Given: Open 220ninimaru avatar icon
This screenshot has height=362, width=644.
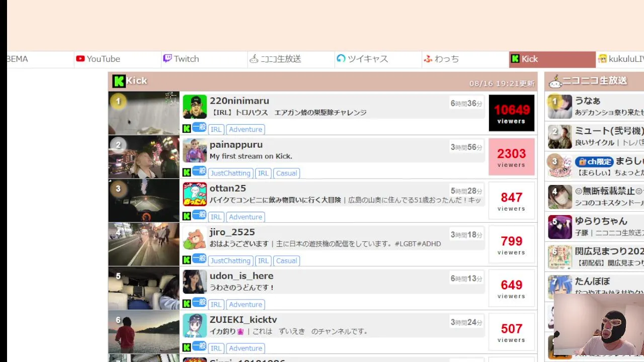Looking at the screenshot, I should [x=195, y=107].
